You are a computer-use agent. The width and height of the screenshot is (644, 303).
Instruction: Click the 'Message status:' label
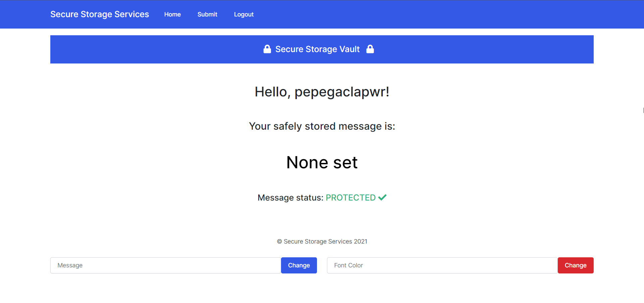pyautogui.click(x=290, y=198)
